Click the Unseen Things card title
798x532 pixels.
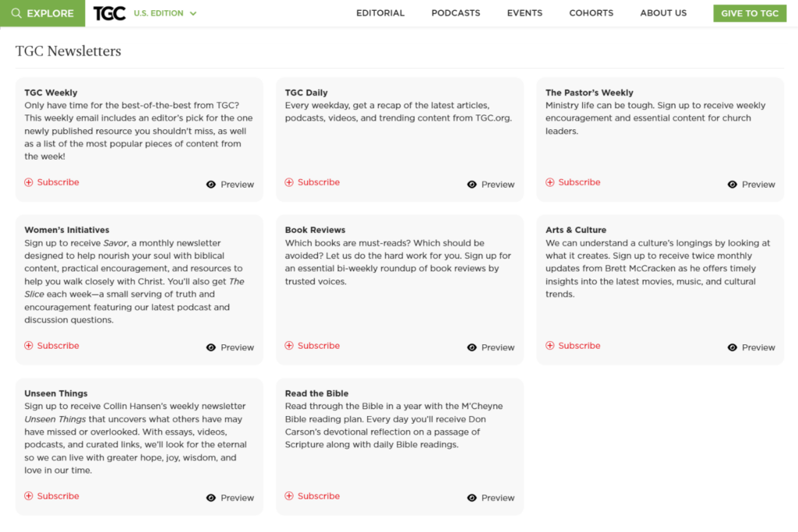56,393
